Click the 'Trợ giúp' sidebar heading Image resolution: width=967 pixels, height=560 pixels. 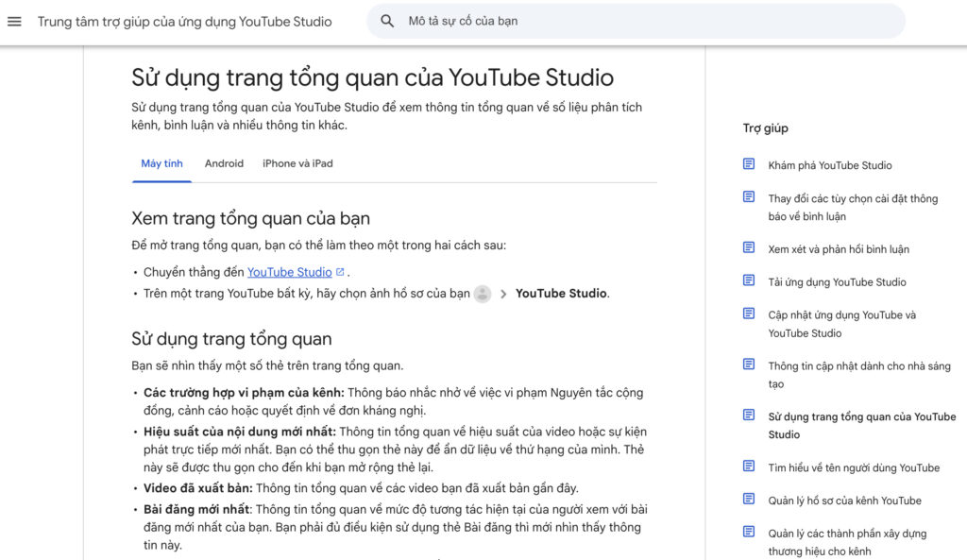[765, 128]
